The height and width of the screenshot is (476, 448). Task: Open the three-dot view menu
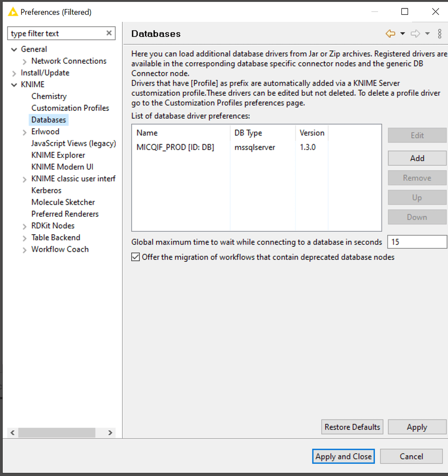(439, 34)
